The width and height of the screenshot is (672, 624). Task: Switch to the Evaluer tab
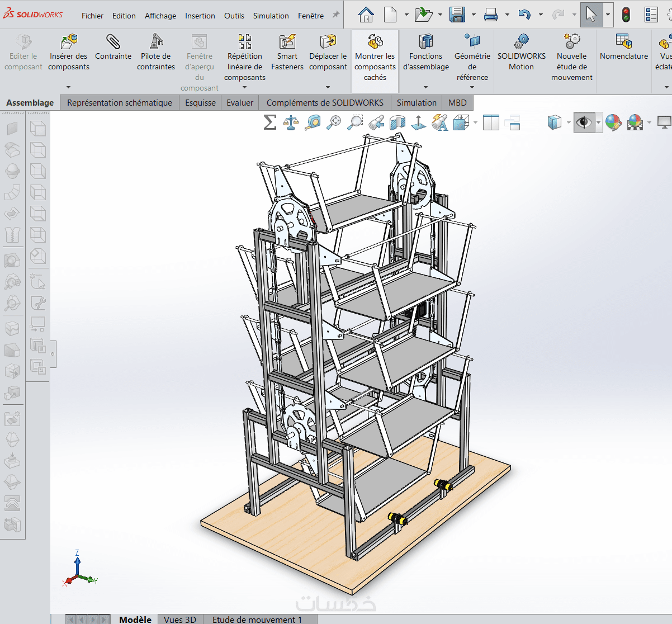(x=240, y=102)
